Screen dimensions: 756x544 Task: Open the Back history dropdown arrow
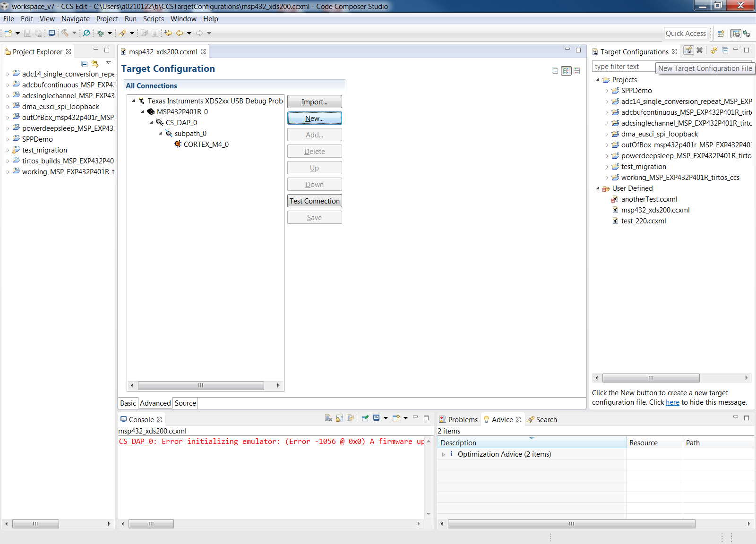coord(189,33)
